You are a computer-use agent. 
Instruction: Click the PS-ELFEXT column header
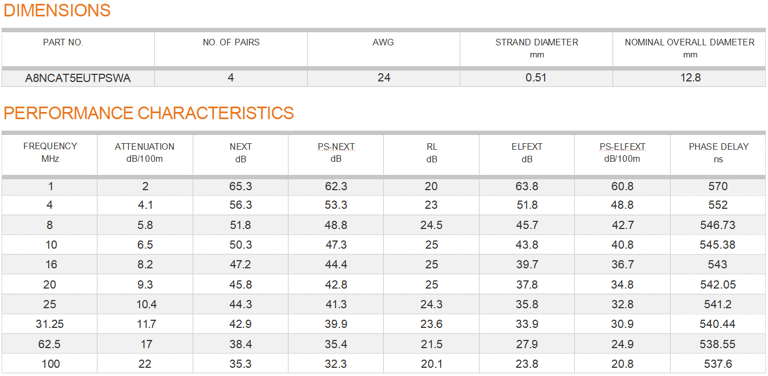point(623,153)
